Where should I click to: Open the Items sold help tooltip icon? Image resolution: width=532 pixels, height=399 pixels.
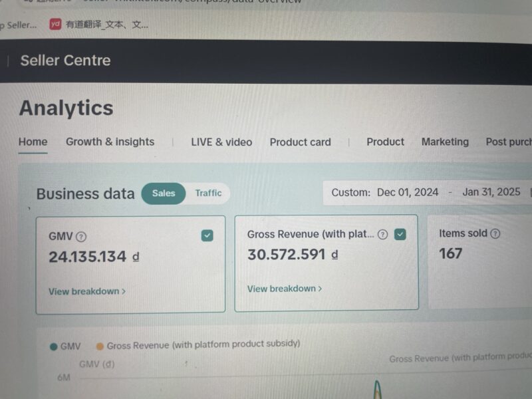coord(495,233)
